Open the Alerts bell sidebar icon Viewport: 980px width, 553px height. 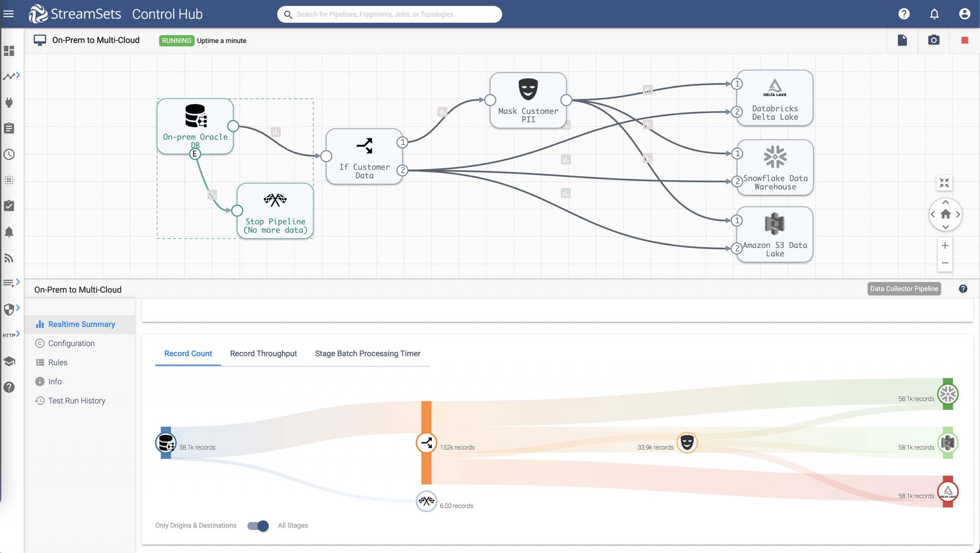click(x=9, y=232)
